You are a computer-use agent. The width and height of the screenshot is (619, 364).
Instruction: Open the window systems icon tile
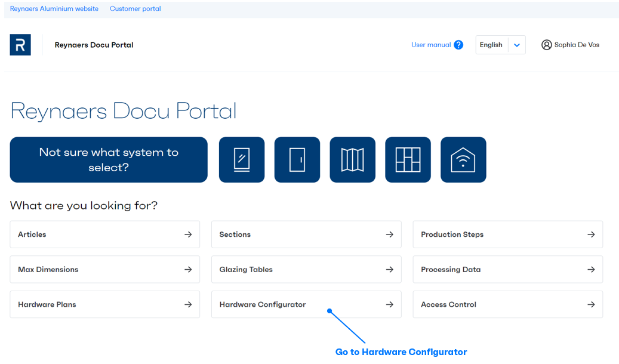[x=242, y=159]
